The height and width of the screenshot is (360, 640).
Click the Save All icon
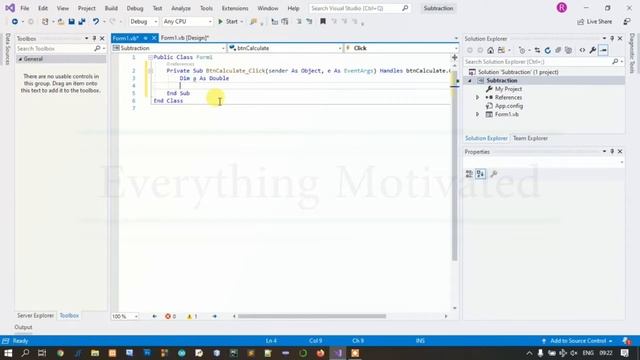82,22
